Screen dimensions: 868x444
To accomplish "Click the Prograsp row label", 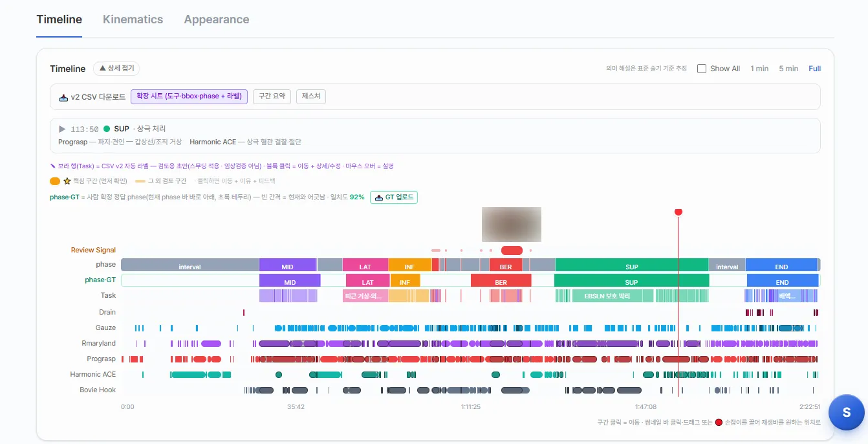I will (102, 359).
